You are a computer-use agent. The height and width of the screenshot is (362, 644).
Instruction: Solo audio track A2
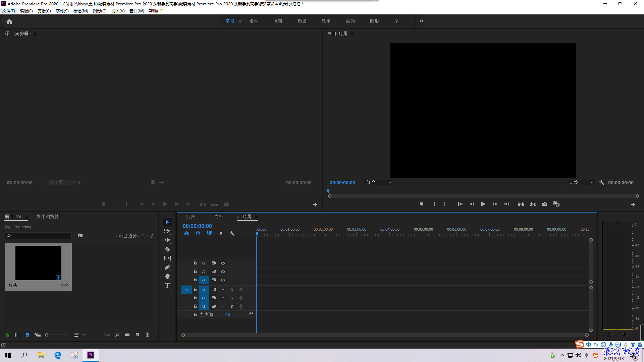pyautogui.click(x=232, y=298)
